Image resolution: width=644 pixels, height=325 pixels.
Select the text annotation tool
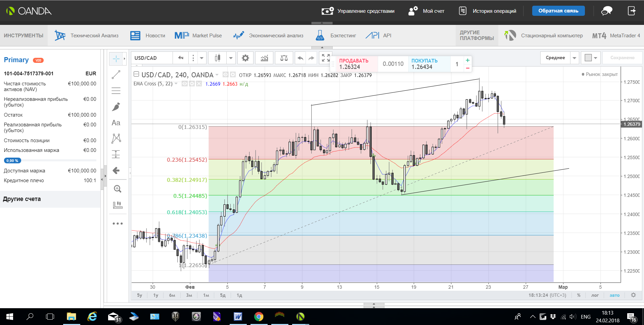116,123
